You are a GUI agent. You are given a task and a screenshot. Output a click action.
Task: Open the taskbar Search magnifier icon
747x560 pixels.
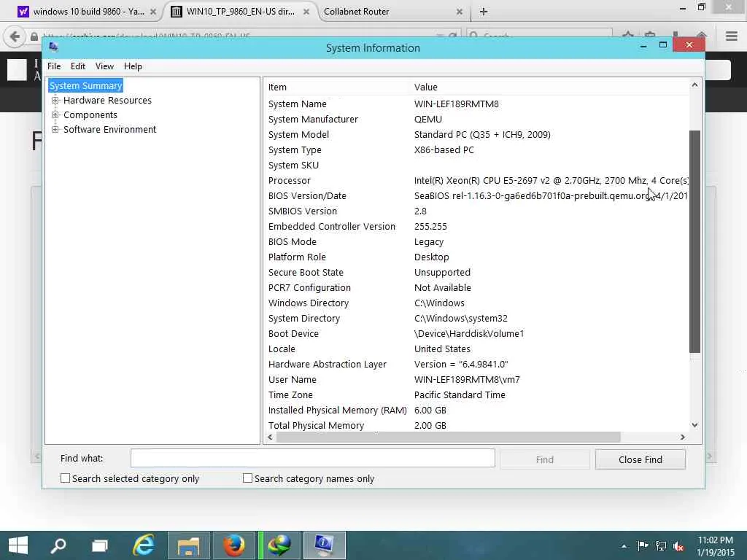point(58,545)
